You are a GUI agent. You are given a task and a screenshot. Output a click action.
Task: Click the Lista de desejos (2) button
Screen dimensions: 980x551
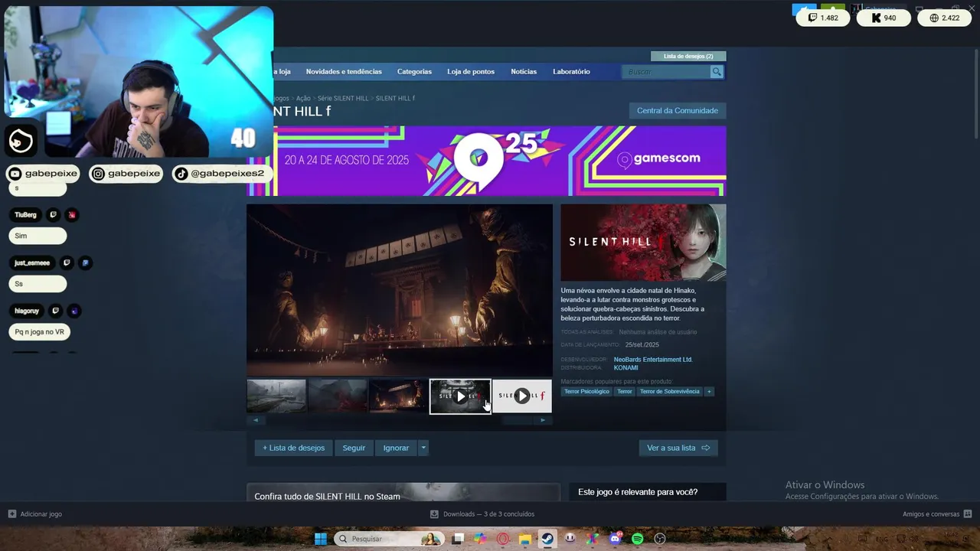point(688,57)
